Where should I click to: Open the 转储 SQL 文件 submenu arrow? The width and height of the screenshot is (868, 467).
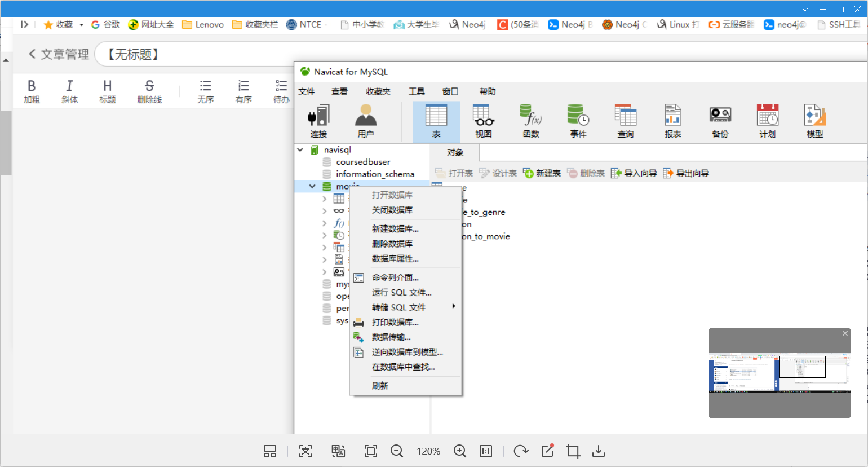pyautogui.click(x=454, y=306)
